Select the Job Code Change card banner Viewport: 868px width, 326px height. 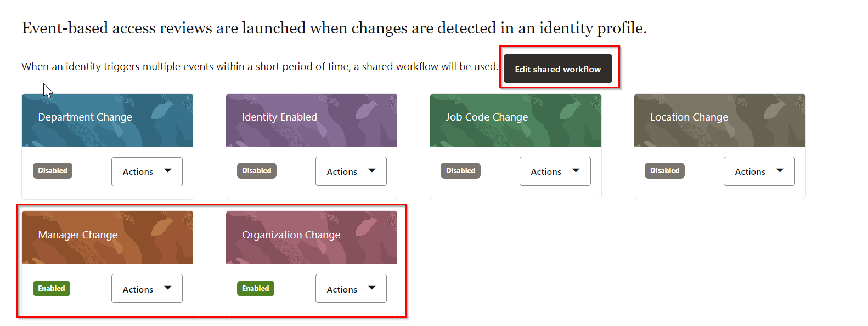515,120
